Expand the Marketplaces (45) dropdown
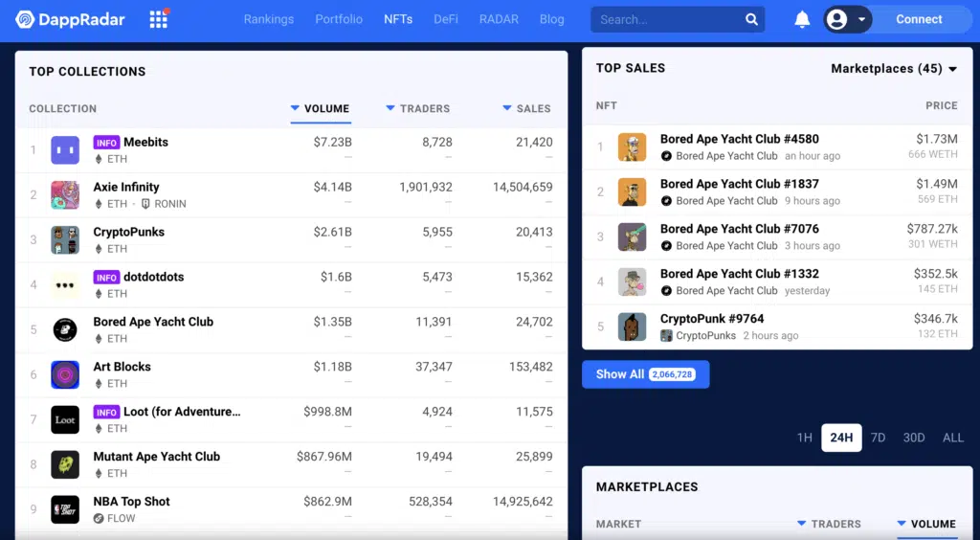The image size is (980, 540). [x=894, y=69]
